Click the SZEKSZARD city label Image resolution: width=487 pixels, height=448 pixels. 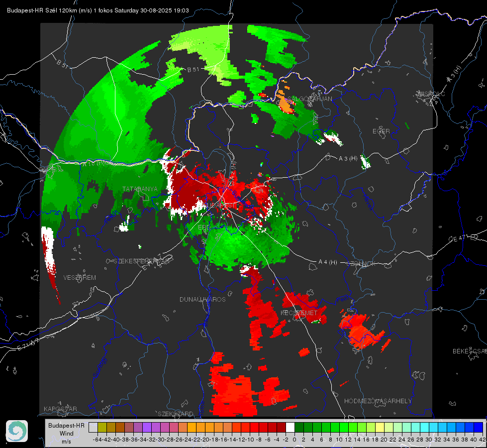176,414
